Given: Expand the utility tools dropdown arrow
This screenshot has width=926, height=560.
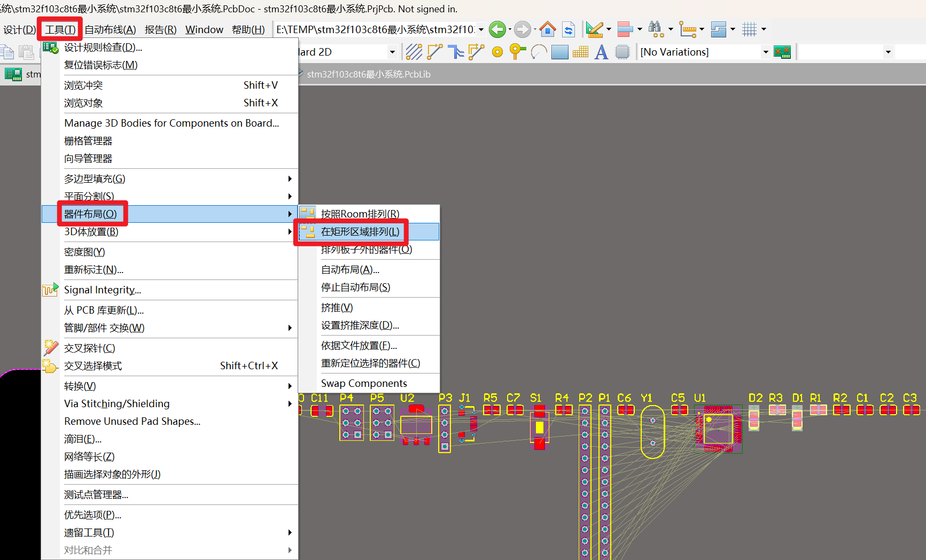Looking at the screenshot, I should click(x=609, y=29).
